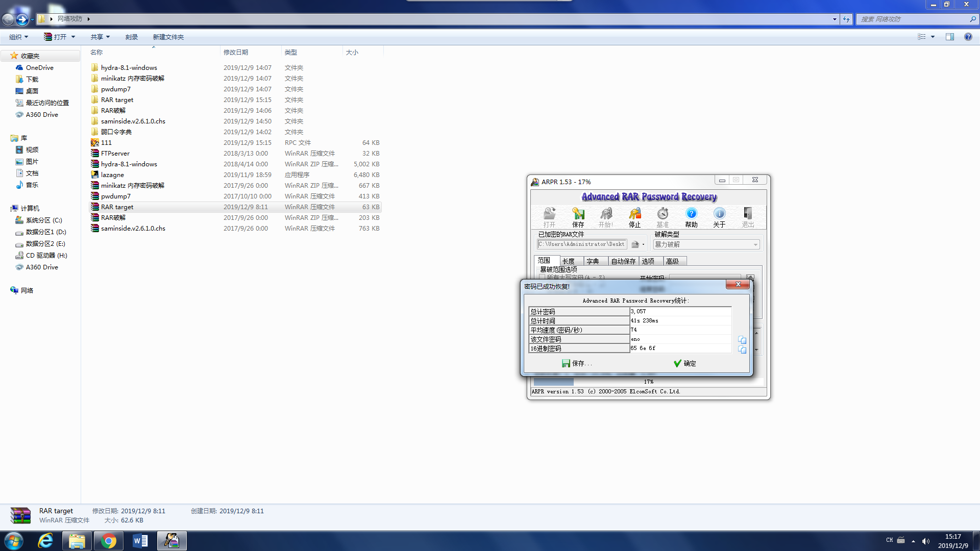Click 新建文件夹 (New folder) in the Explorer toolbar
980x551 pixels.
coord(168,37)
